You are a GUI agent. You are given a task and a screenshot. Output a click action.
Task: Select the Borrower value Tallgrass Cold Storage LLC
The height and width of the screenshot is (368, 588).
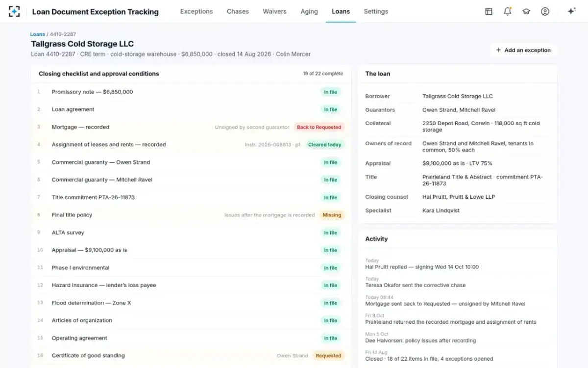tap(458, 96)
